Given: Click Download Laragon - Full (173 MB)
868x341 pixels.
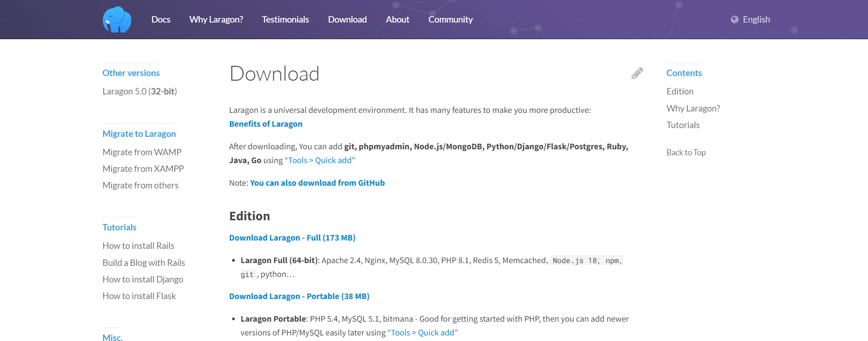Looking at the screenshot, I should click(x=292, y=238).
